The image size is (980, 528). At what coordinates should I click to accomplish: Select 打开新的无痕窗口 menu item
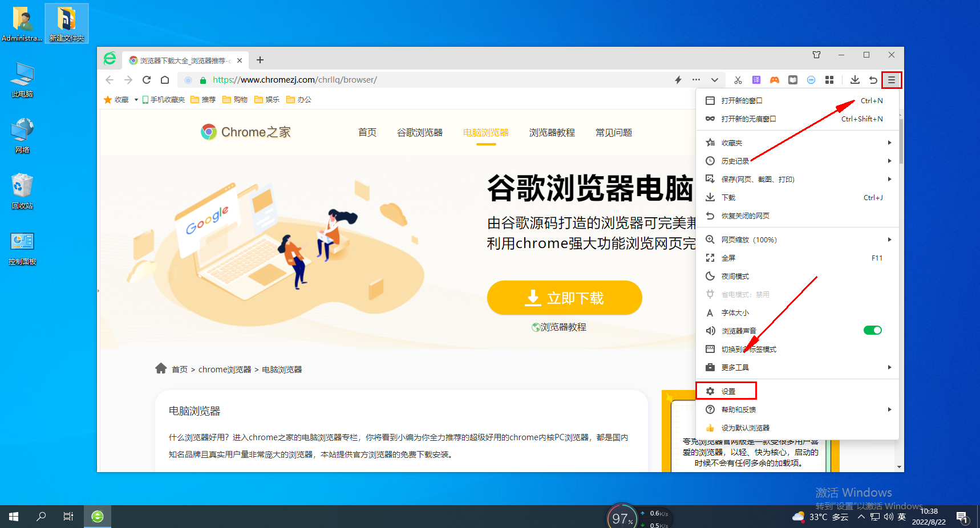pos(797,119)
